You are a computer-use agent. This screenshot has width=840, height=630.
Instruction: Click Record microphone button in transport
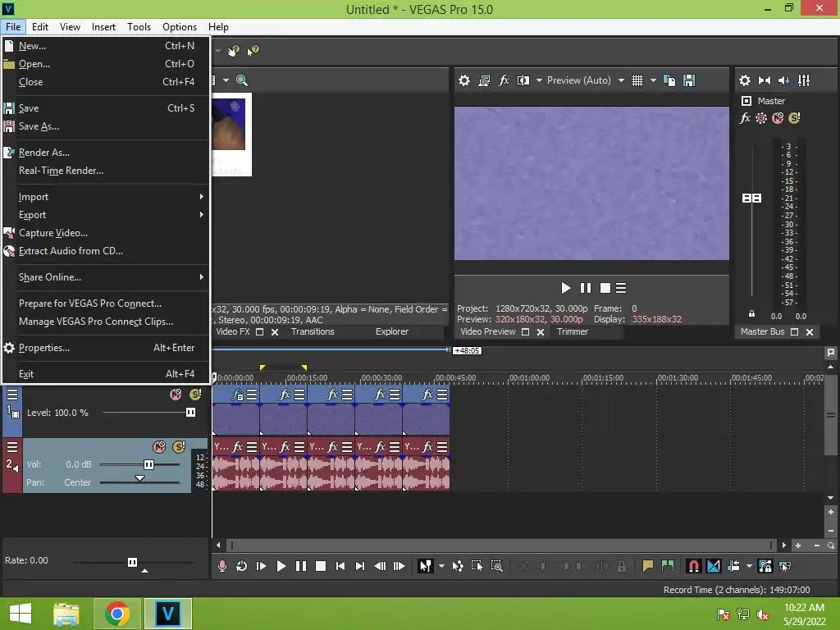[x=221, y=566]
